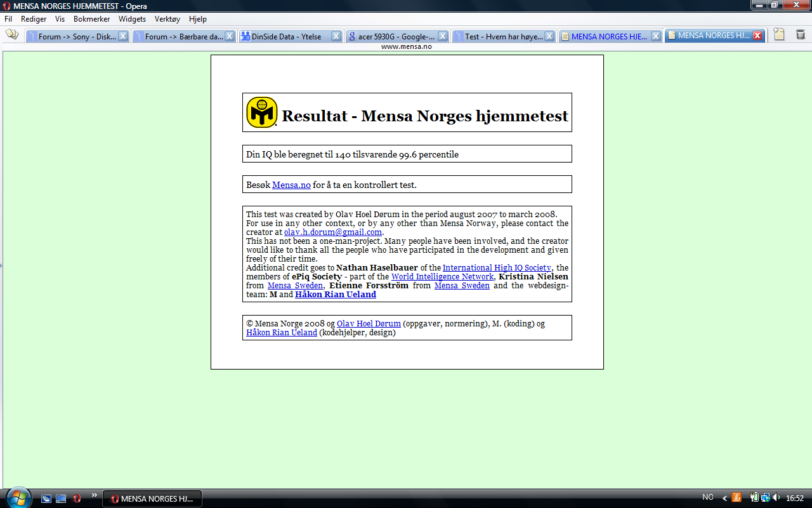This screenshot has width=812, height=508.
Task: Open the closed tabs trash icon
Action: [x=801, y=34]
